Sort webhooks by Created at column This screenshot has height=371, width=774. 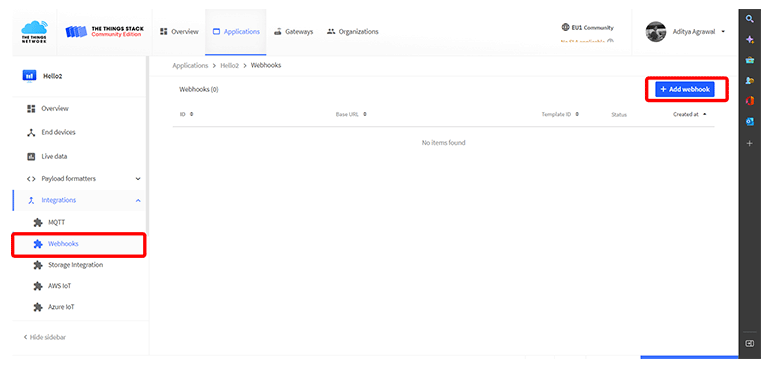[x=690, y=114]
